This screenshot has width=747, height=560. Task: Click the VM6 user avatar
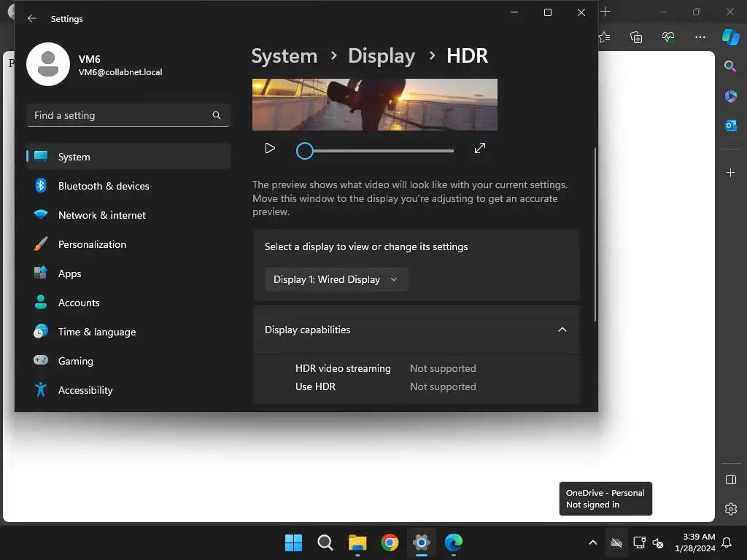point(48,64)
